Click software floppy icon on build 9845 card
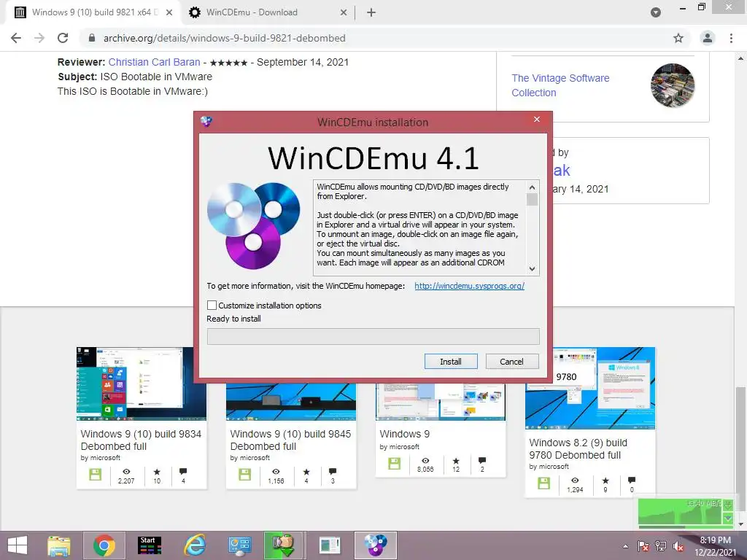The image size is (747, 560). tap(245, 474)
